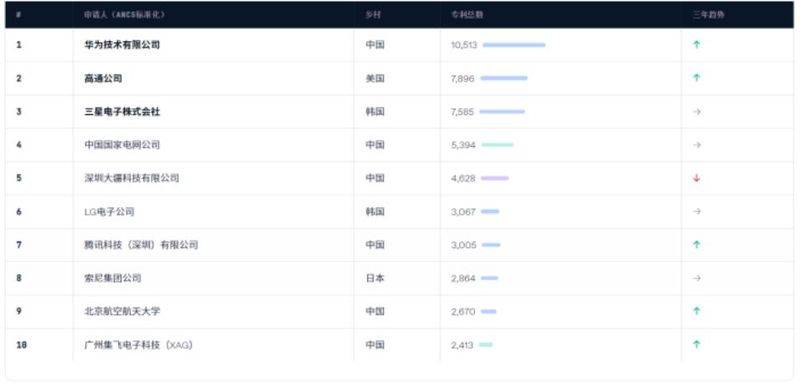Click the patent count 7,896
The image size is (800, 385).
coord(463,79)
